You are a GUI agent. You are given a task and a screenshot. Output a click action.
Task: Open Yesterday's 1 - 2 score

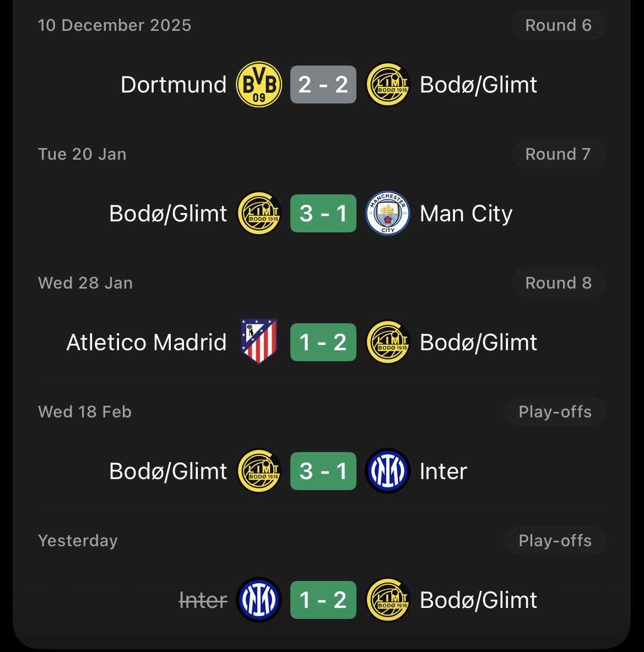point(323,600)
